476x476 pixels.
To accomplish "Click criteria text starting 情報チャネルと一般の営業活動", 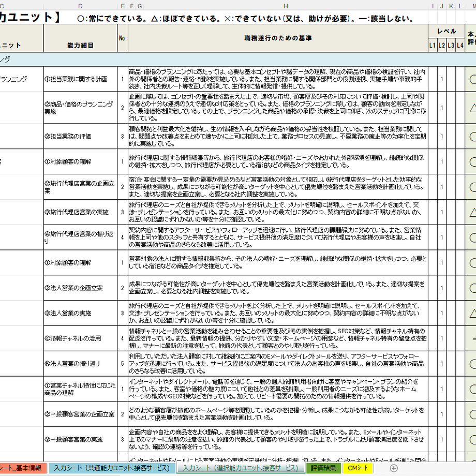I will click(x=278, y=338).
